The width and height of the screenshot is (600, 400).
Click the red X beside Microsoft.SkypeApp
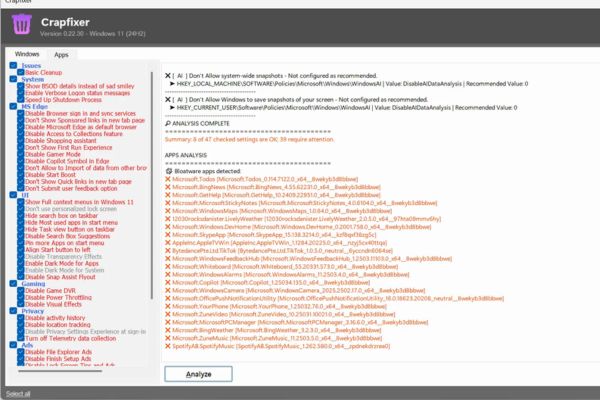pos(168,235)
